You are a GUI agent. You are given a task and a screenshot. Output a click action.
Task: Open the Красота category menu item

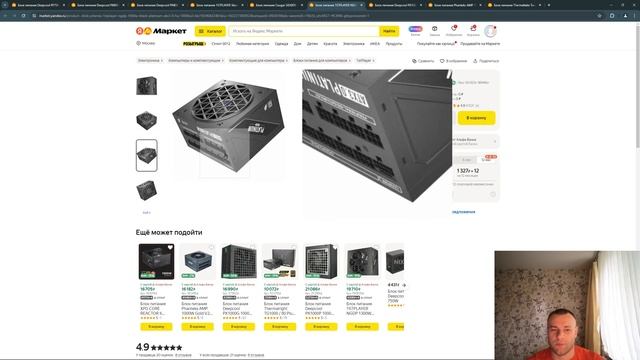coord(330,44)
